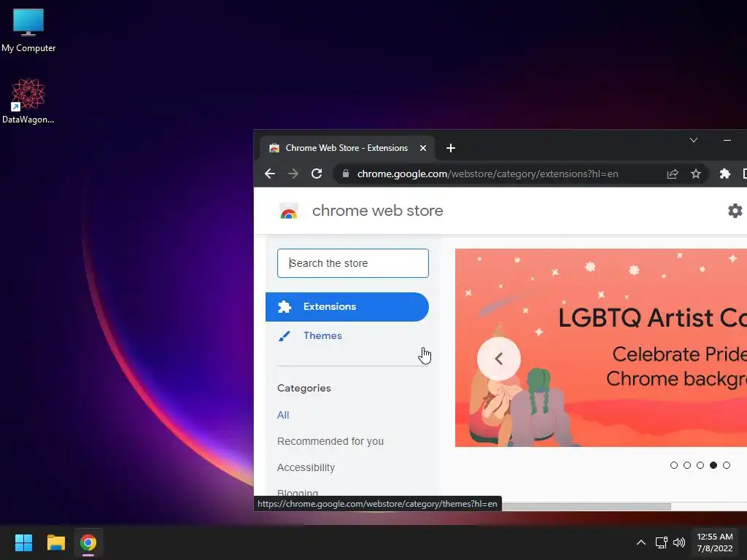This screenshot has height=560, width=747.
Task: Reload the Chrome Web Store page
Action: click(317, 174)
